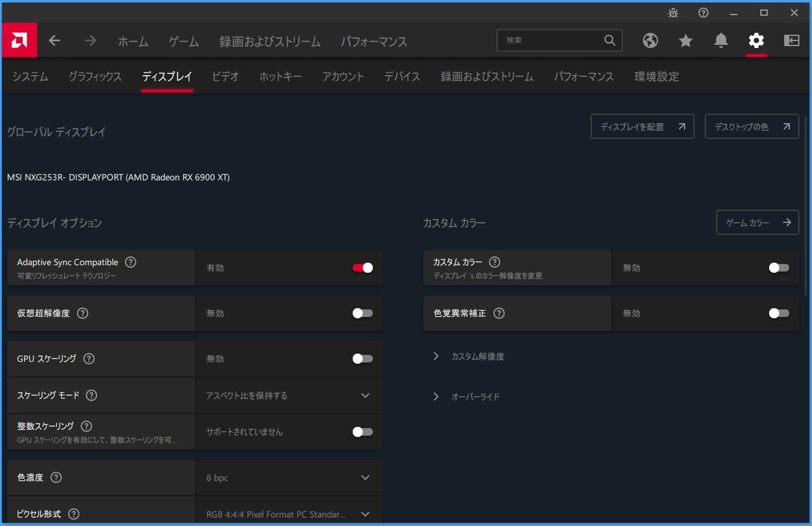Viewport: 812px width, 526px height.
Task: Open the web browser globe icon
Action: 650,40
